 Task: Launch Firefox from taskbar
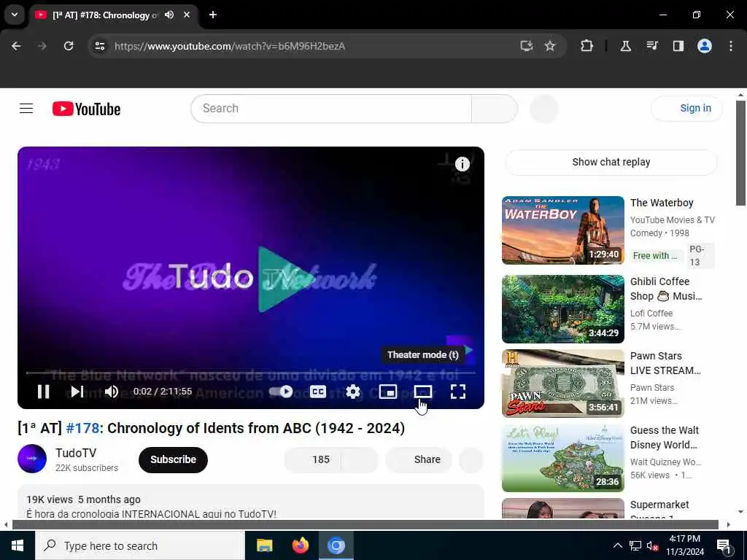300,545
